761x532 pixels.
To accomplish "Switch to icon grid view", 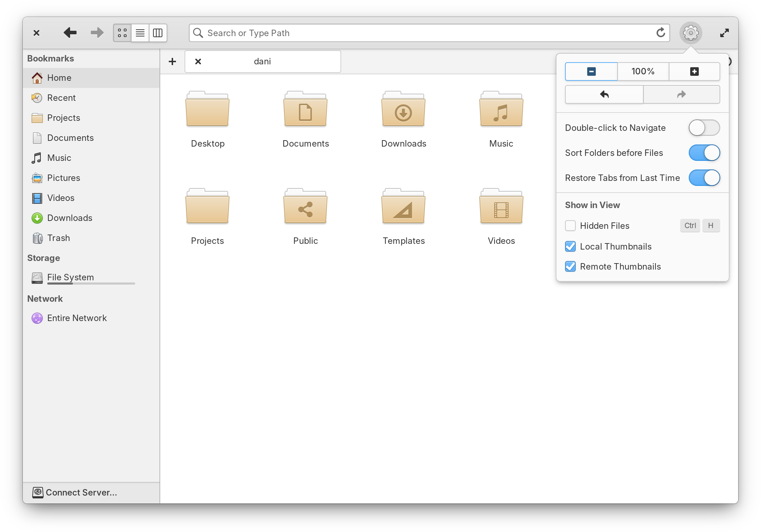I will coord(123,33).
